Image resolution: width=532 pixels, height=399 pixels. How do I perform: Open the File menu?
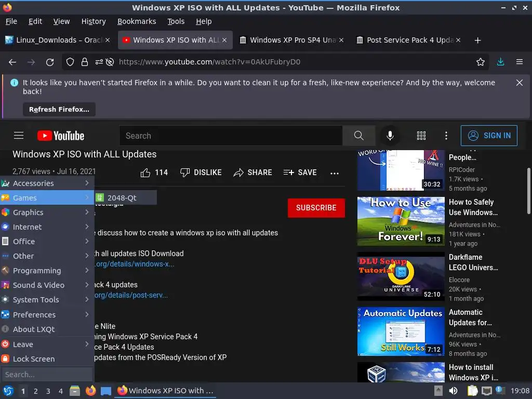(x=11, y=21)
